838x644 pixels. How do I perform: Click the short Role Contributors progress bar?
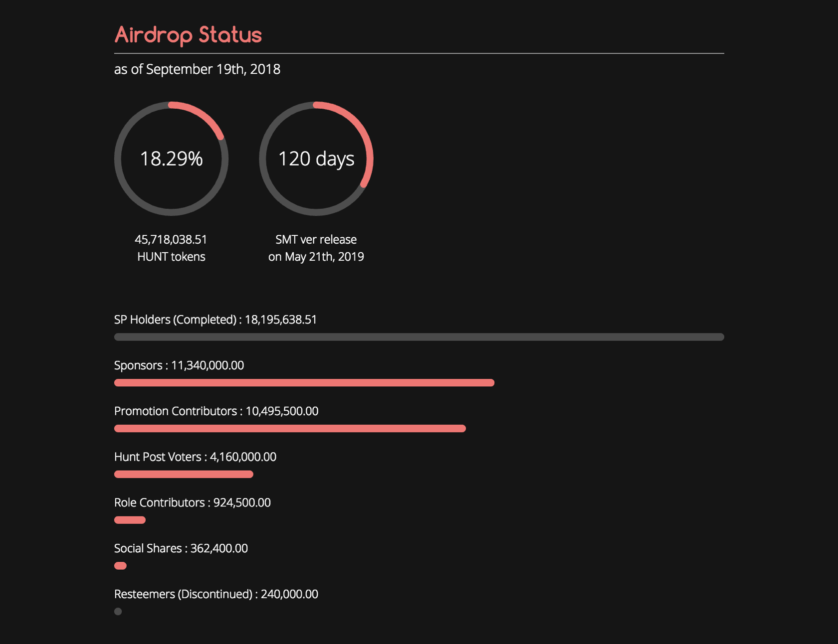[130, 520]
